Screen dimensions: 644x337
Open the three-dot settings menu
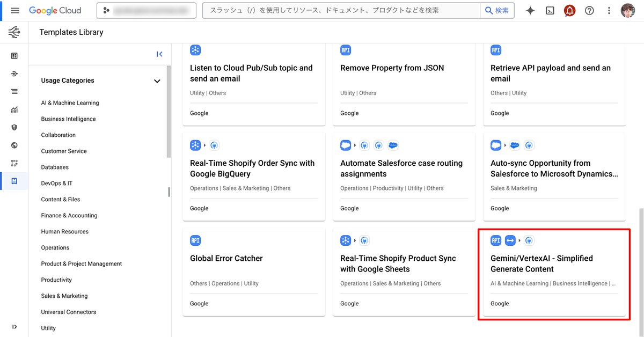click(609, 10)
